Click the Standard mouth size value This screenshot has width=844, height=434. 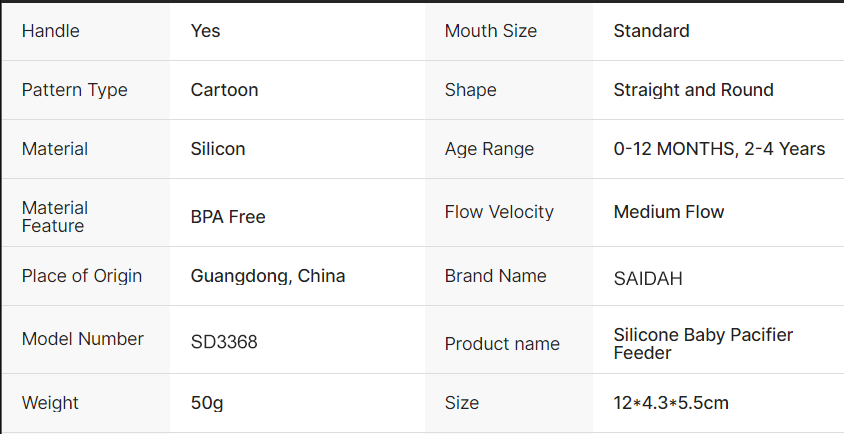[x=651, y=31]
